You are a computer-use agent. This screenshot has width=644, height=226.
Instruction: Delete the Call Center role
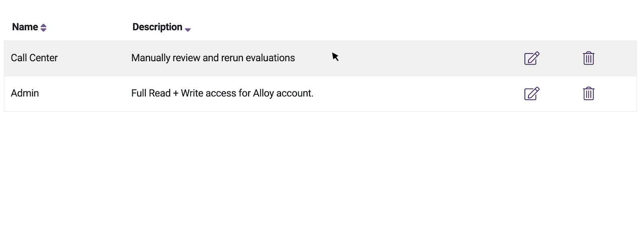588,58
